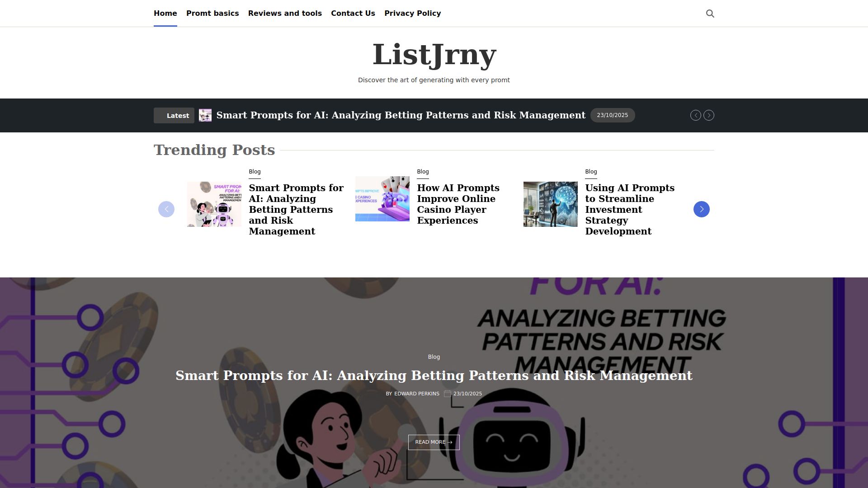Open latest ticker headline about betting patterns
Viewport: 868px width, 488px height.
point(401,115)
